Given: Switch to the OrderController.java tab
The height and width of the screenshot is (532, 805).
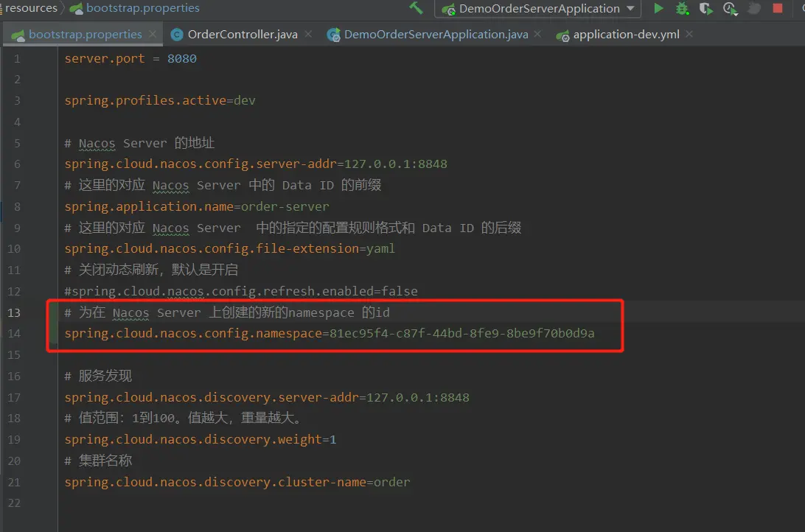Looking at the screenshot, I should pyautogui.click(x=243, y=35).
